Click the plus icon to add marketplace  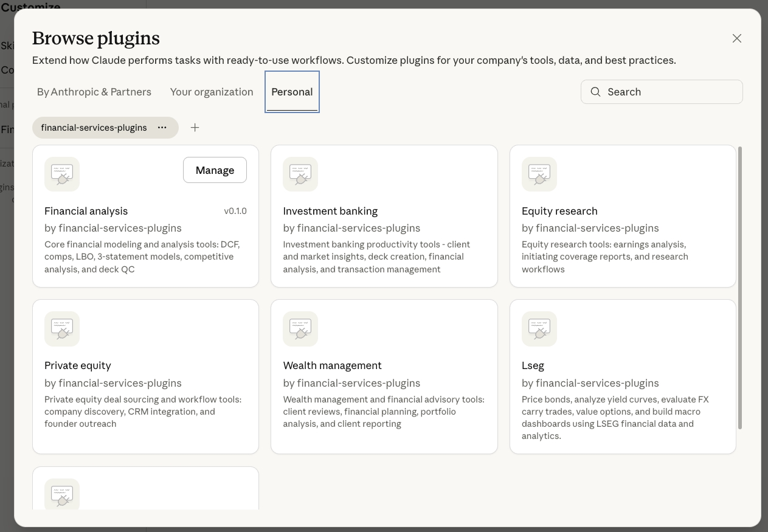pos(195,128)
